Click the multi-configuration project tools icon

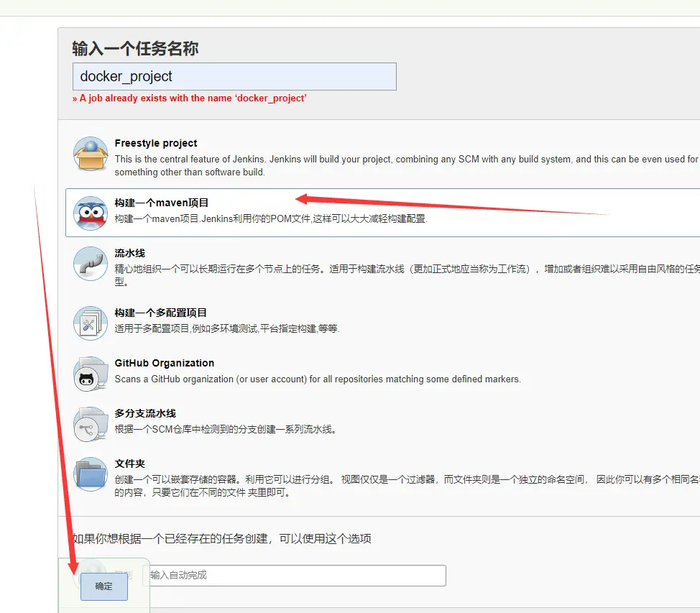[x=91, y=323]
